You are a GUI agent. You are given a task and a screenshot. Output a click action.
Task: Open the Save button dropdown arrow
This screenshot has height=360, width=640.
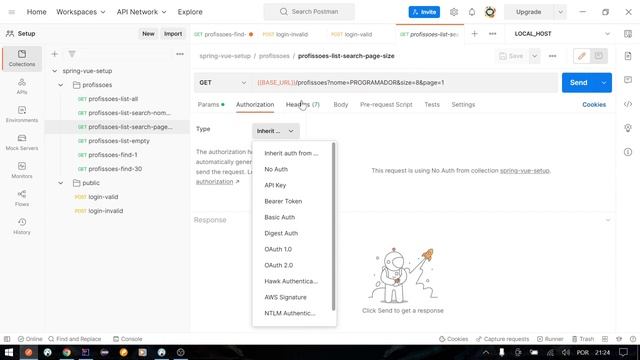(534, 56)
